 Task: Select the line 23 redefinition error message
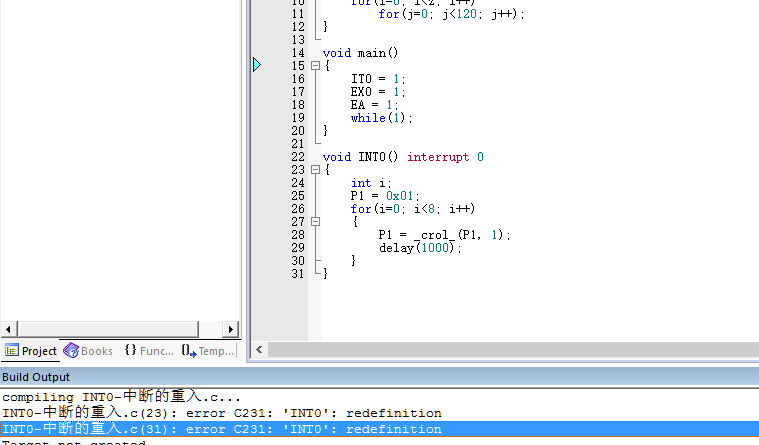(x=222, y=413)
